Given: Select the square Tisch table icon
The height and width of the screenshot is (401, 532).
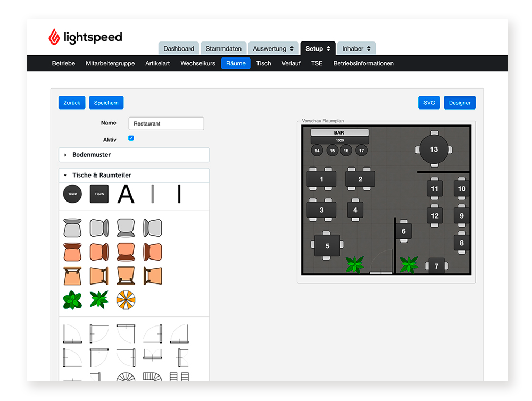Looking at the screenshot, I should [99, 194].
